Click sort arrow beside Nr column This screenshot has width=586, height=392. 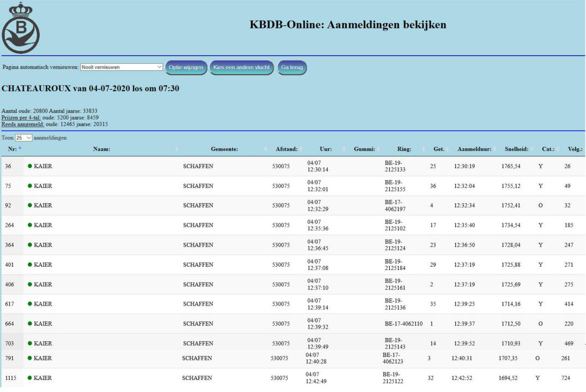click(x=20, y=148)
